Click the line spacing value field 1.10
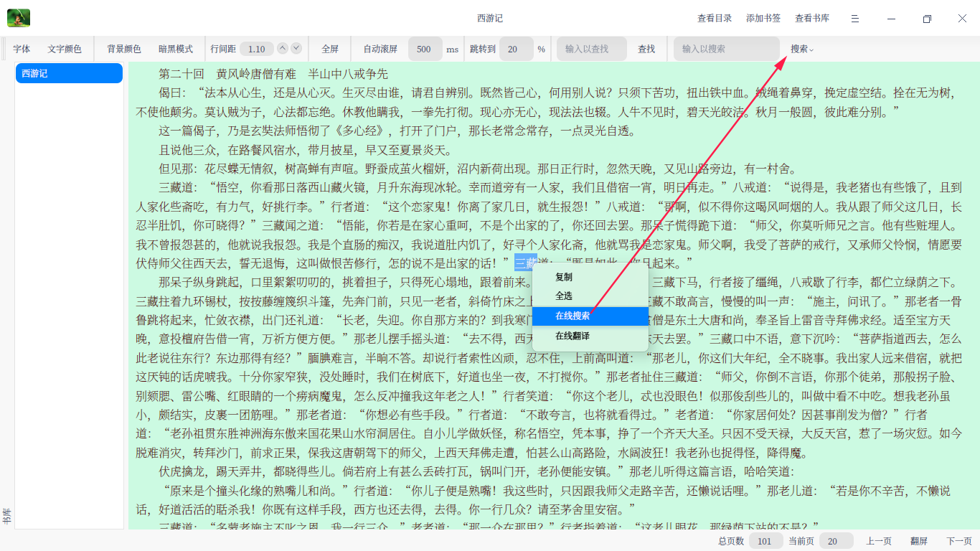This screenshot has height=551, width=980. pos(256,49)
